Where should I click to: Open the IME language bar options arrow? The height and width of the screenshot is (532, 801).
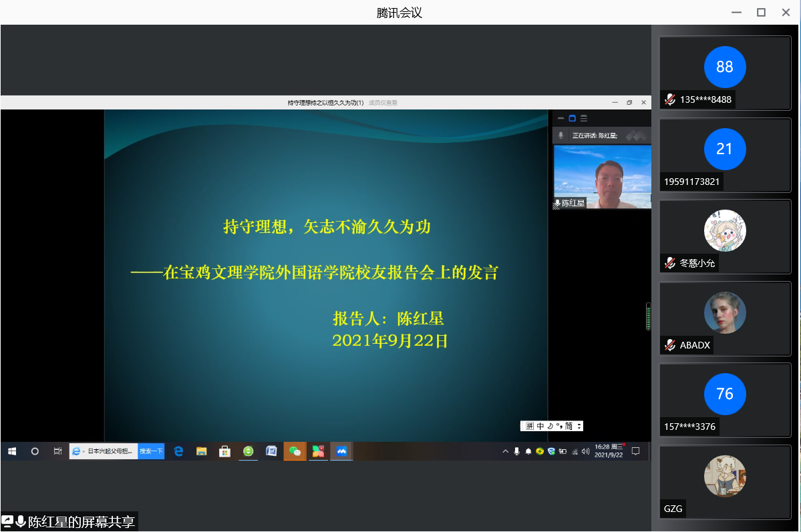[579, 426]
